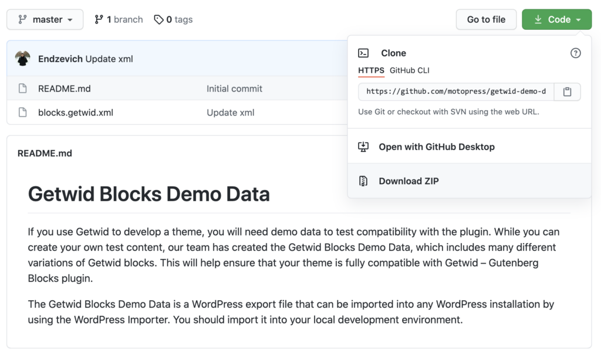Image resolution: width=601 pixels, height=364 pixels.
Task: Open the master branch dropdown
Action: (x=45, y=19)
